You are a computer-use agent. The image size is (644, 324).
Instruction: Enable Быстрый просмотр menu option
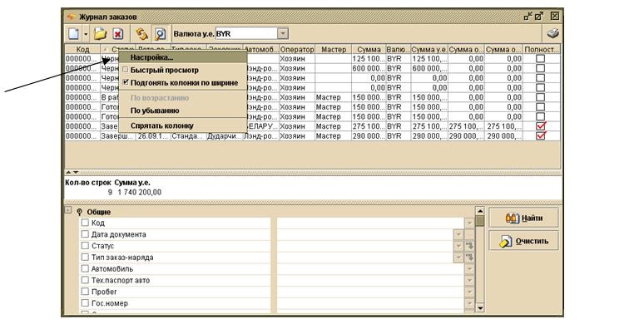tap(183, 70)
